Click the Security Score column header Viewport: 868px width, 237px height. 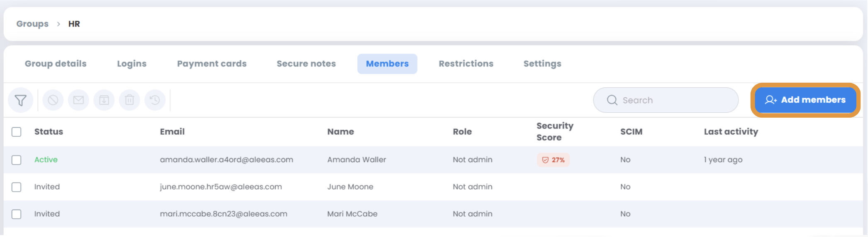[x=555, y=132]
